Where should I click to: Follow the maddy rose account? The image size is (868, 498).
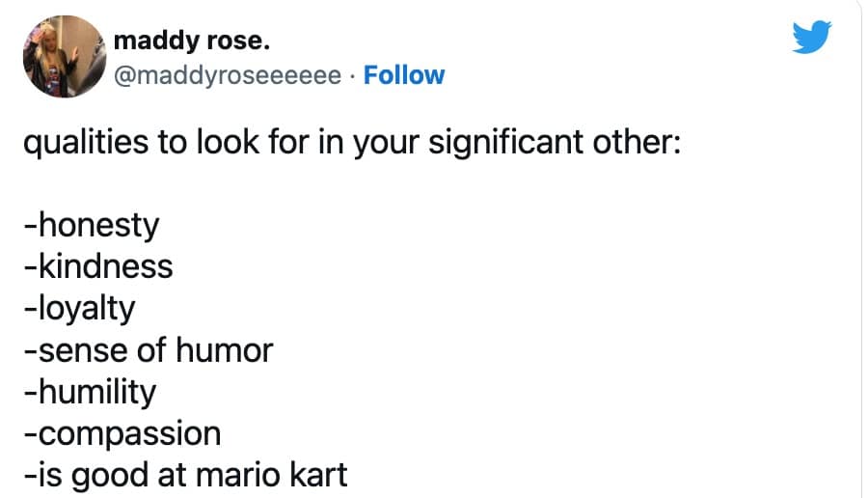point(404,75)
